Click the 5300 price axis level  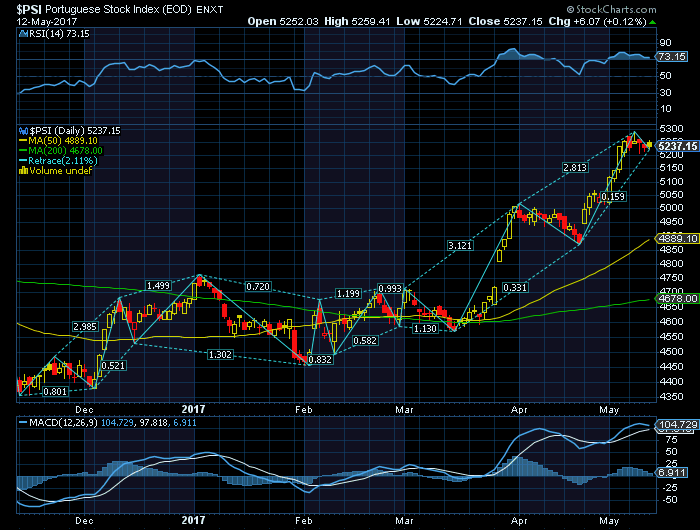[x=671, y=129]
